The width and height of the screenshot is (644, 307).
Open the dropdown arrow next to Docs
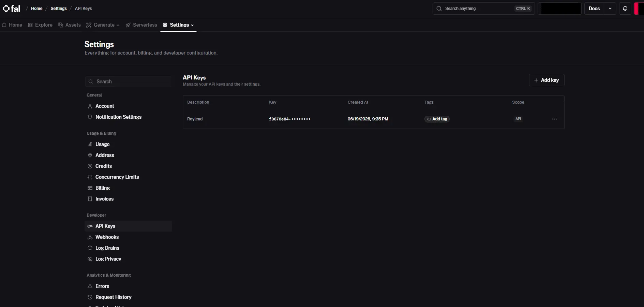(x=610, y=9)
